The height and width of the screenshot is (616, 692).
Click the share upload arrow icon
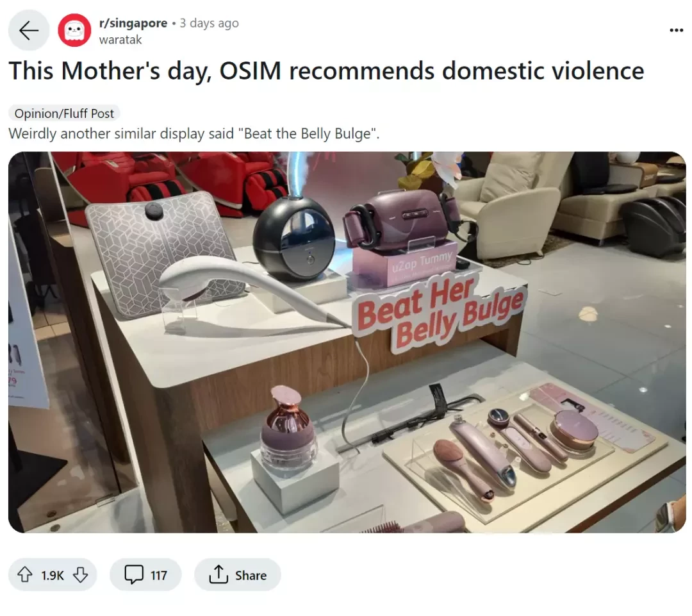click(218, 574)
